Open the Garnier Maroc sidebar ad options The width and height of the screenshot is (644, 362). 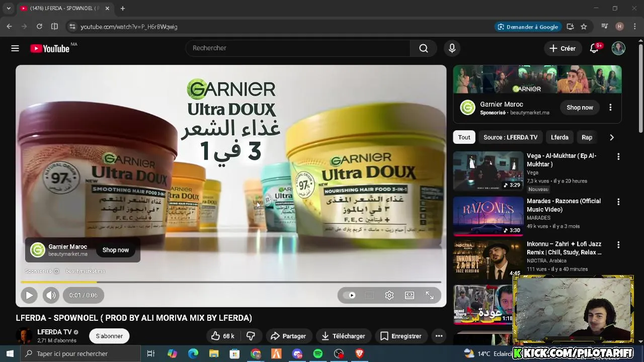[610, 108]
